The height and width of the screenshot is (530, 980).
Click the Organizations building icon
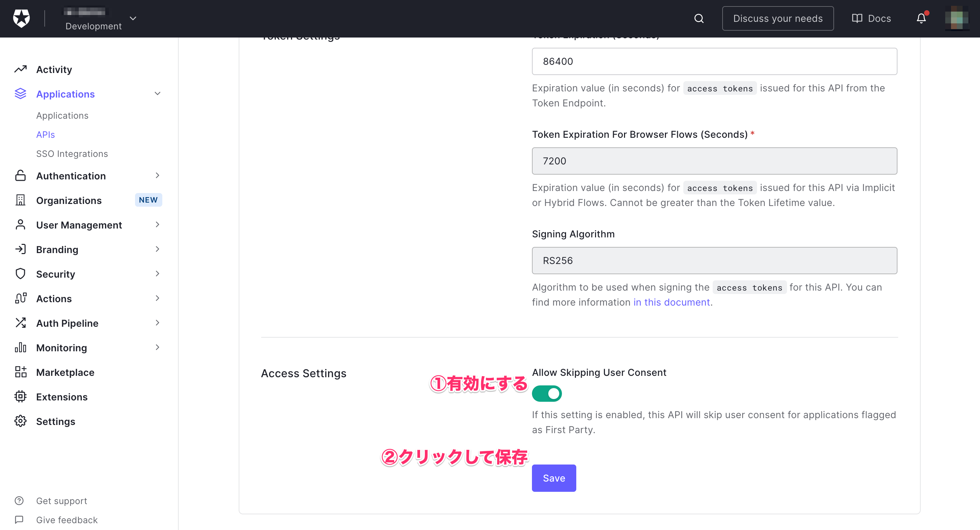pyautogui.click(x=20, y=200)
